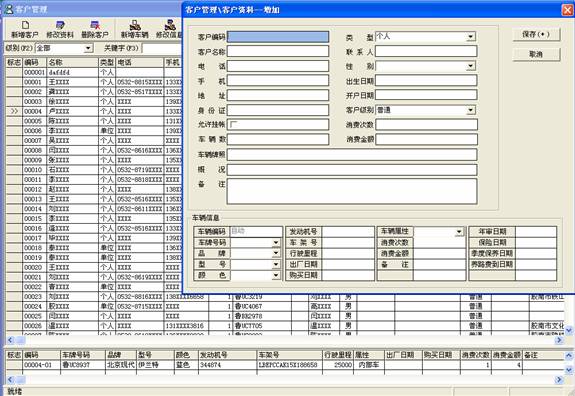Select customer row 00012 in the list

point(94,190)
